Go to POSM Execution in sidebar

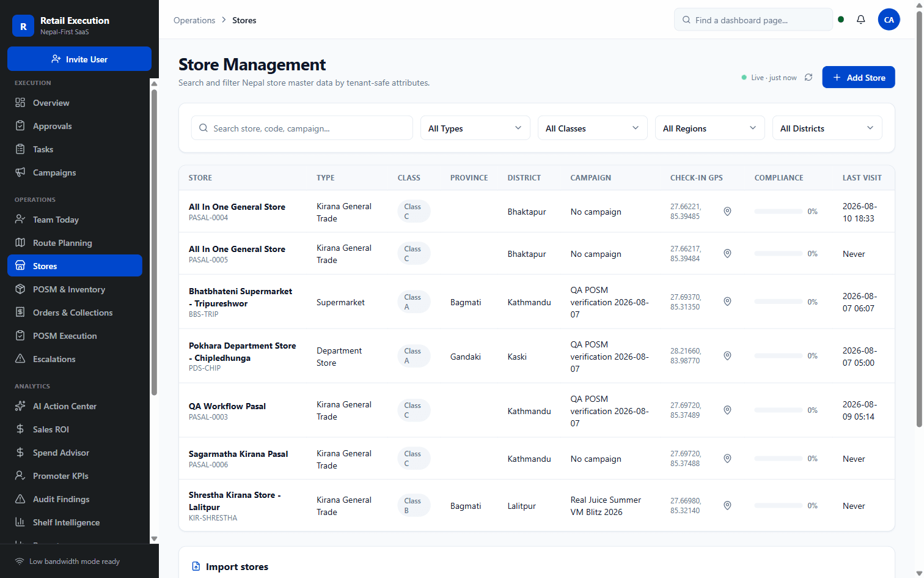[x=75, y=335]
